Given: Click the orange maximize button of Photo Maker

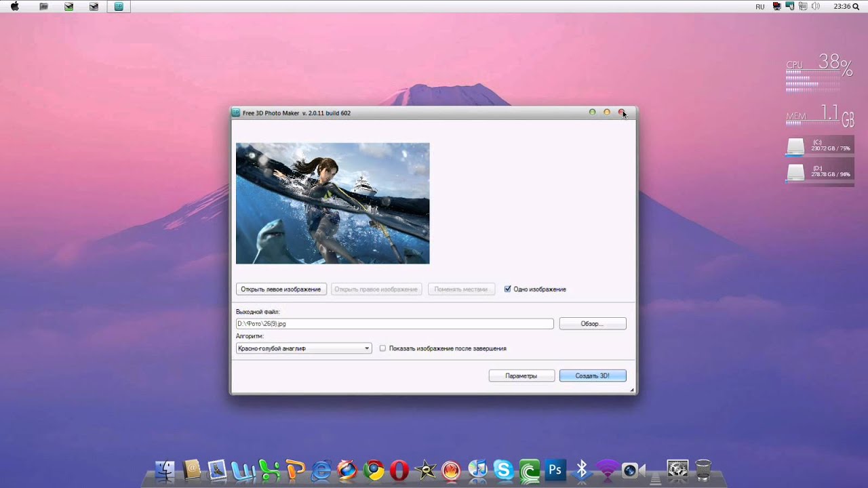Looking at the screenshot, I should tap(607, 113).
